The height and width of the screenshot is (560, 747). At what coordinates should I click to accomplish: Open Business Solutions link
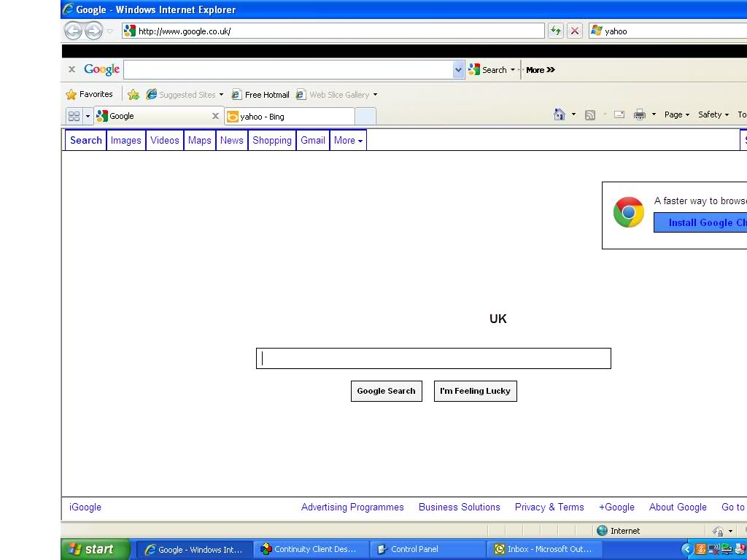460,507
